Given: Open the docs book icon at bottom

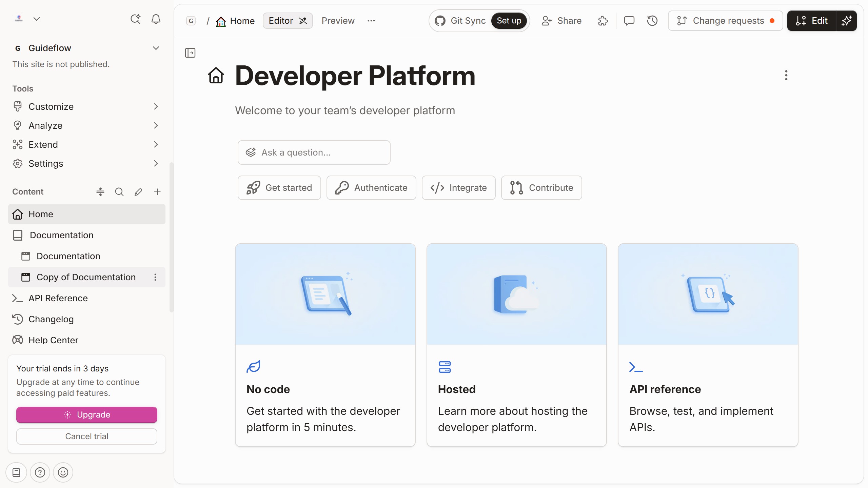Looking at the screenshot, I should (x=16, y=472).
